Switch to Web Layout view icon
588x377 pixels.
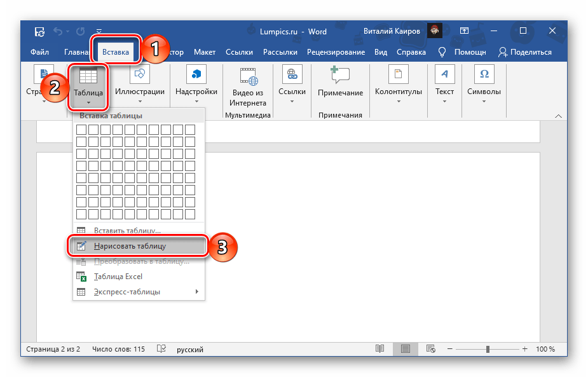click(x=430, y=349)
